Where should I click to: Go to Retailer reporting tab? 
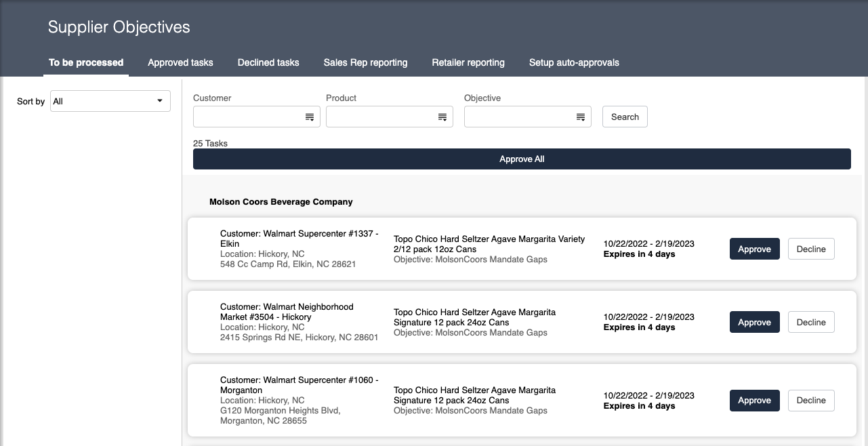(x=468, y=62)
